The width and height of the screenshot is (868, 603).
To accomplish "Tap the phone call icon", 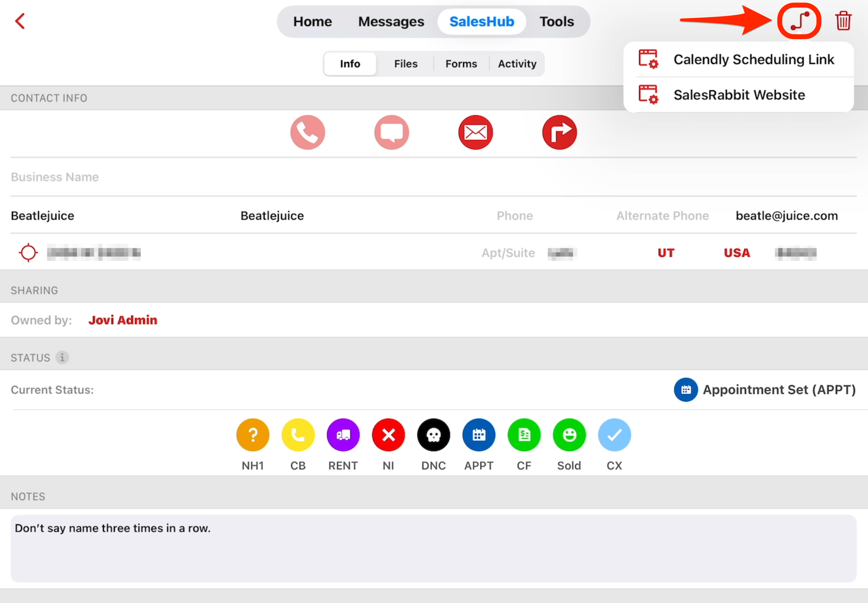I will pyautogui.click(x=307, y=132).
